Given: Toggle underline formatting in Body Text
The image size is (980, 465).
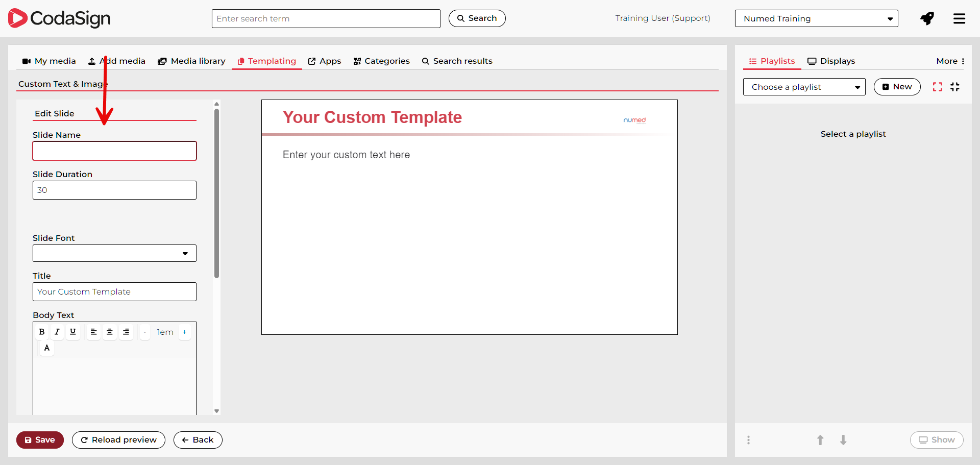Looking at the screenshot, I should 73,332.
